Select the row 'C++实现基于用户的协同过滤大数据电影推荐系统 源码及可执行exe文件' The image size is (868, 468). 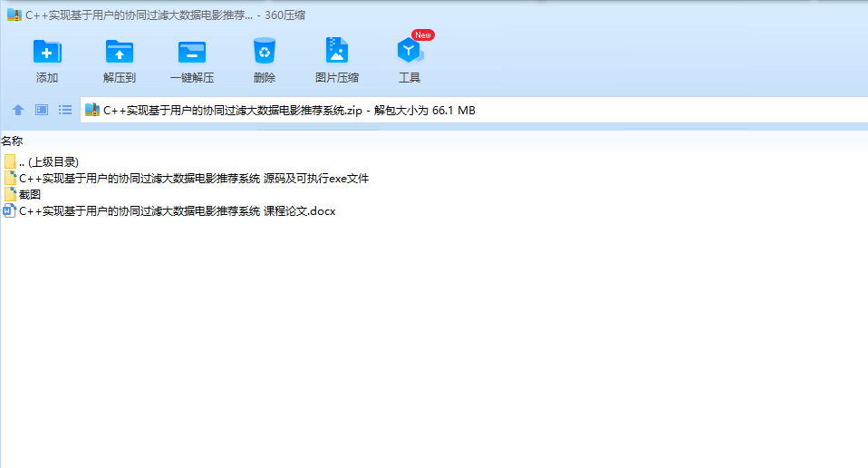(194, 179)
